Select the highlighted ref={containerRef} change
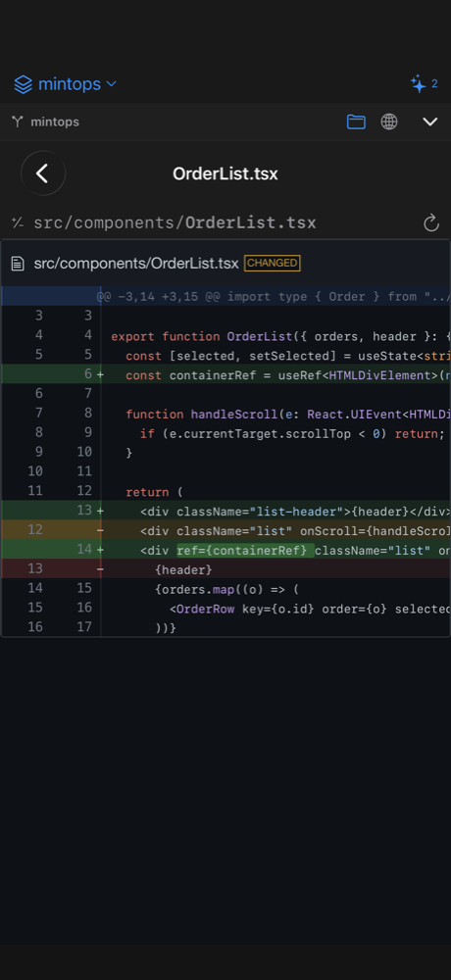 (x=245, y=550)
